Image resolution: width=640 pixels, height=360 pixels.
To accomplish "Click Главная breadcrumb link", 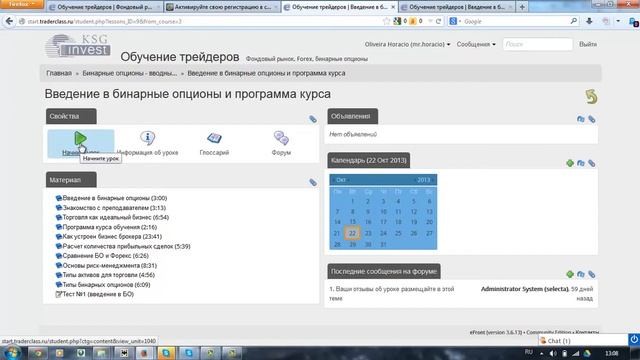I will (59, 73).
